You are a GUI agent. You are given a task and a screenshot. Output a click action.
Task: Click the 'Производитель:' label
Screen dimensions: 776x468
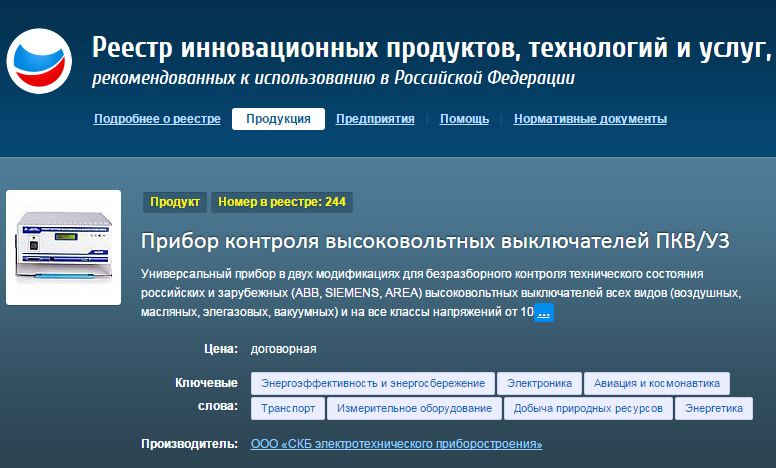[x=190, y=444]
